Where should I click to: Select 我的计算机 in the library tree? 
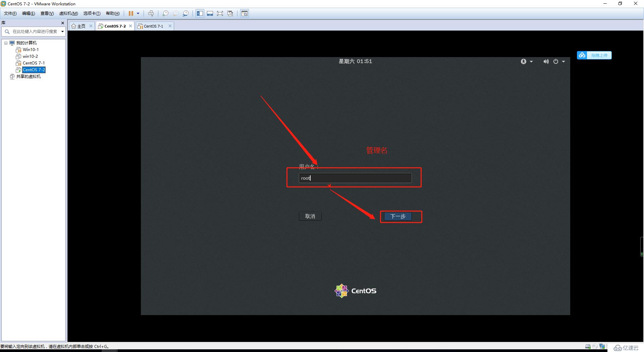tap(26, 43)
